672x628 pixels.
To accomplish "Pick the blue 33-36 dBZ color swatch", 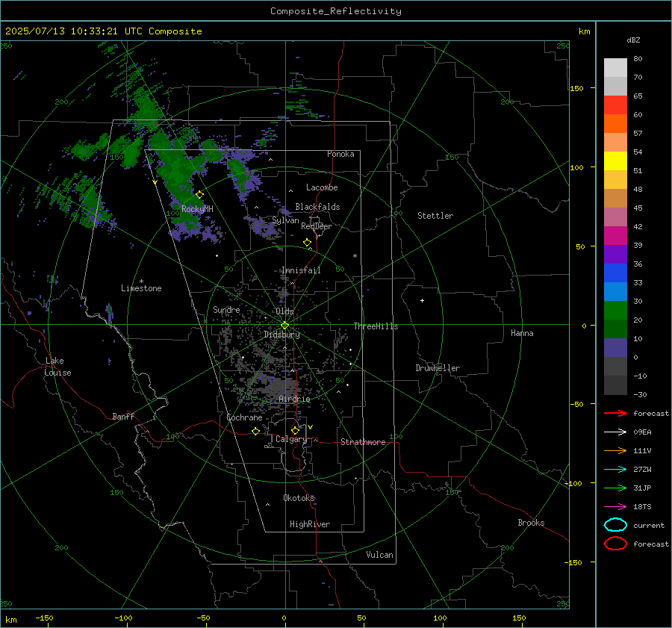I will click(x=615, y=273).
